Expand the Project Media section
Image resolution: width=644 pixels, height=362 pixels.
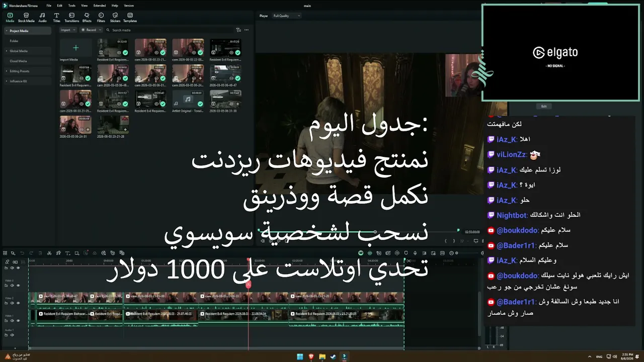[x=28, y=31]
